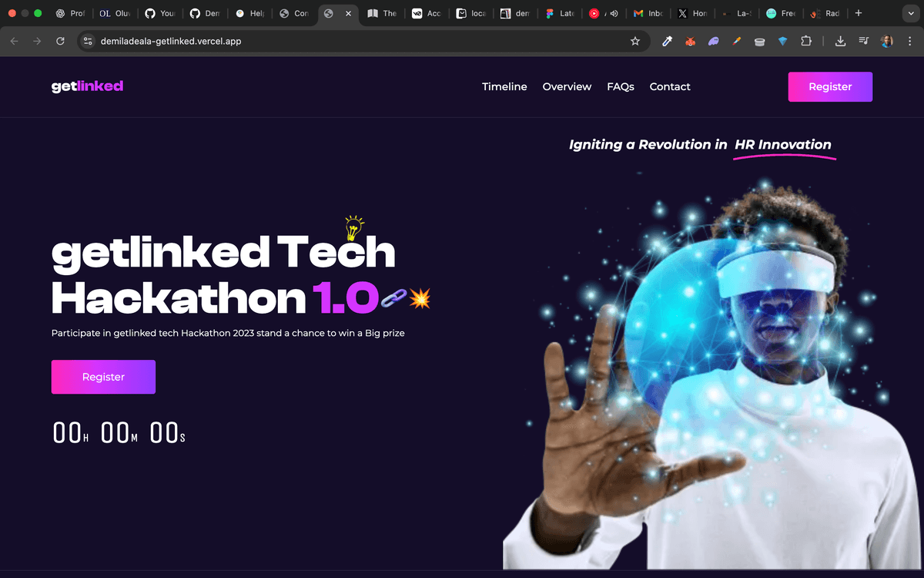Click the Register button in the header
The width and height of the screenshot is (924, 578).
click(830, 86)
